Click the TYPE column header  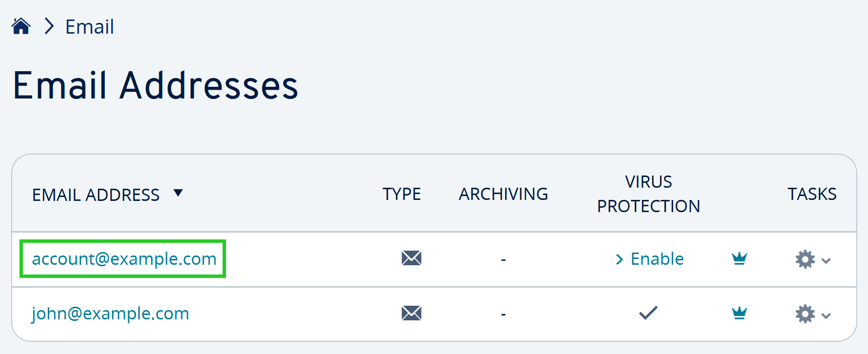point(402,194)
